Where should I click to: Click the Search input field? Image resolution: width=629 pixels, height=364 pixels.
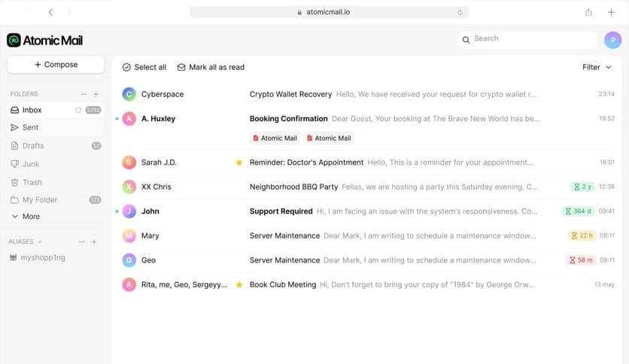(527, 39)
